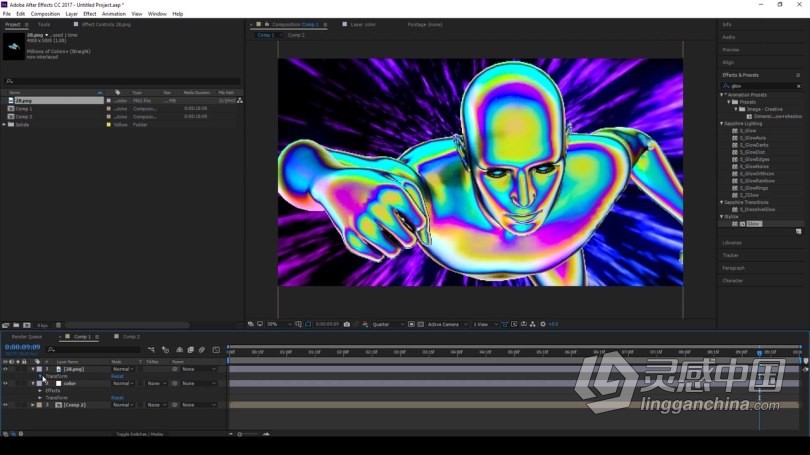Image resolution: width=810 pixels, height=455 pixels.
Task: Click Toggle Switches / Modes at timeline bottom
Action: (139, 434)
